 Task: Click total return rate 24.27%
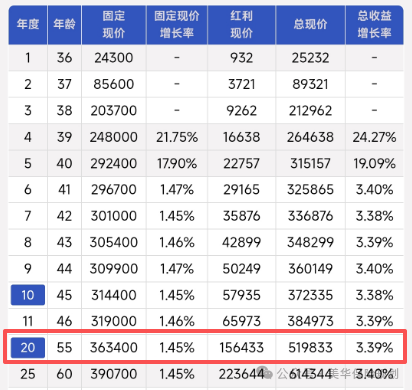[x=374, y=137]
